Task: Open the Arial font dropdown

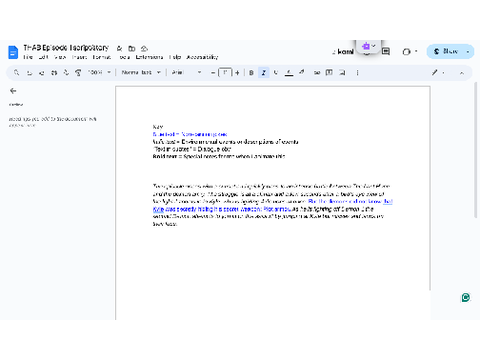Action: tap(186, 72)
